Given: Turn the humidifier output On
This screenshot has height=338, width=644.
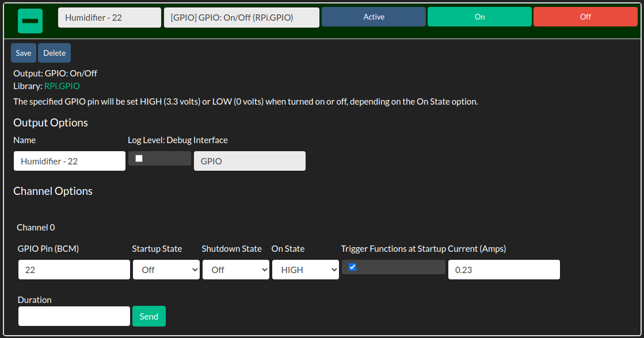Looking at the screenshot, I should click(x=480, y=17).
